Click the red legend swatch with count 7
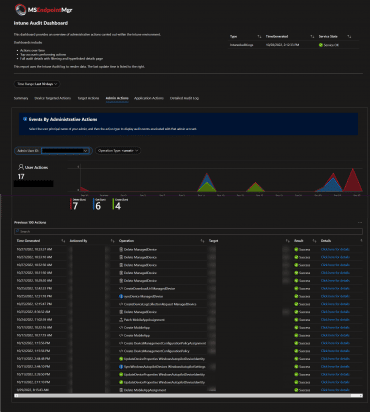This screenshot has width=370, height=412. pos(71,204)
